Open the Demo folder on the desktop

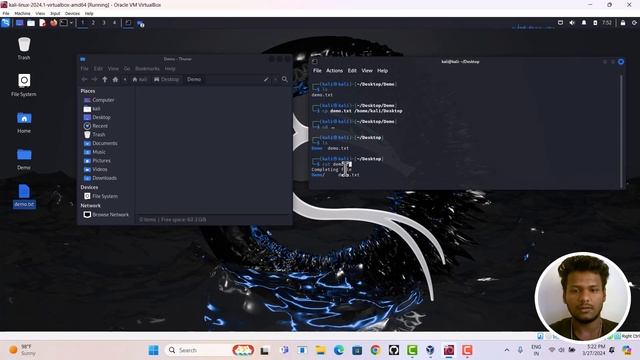click(24, 159)
